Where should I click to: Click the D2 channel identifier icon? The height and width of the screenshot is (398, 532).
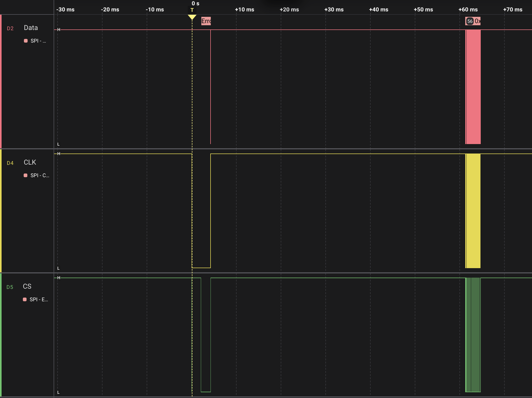pyautogui.click(x=11, y=28)
